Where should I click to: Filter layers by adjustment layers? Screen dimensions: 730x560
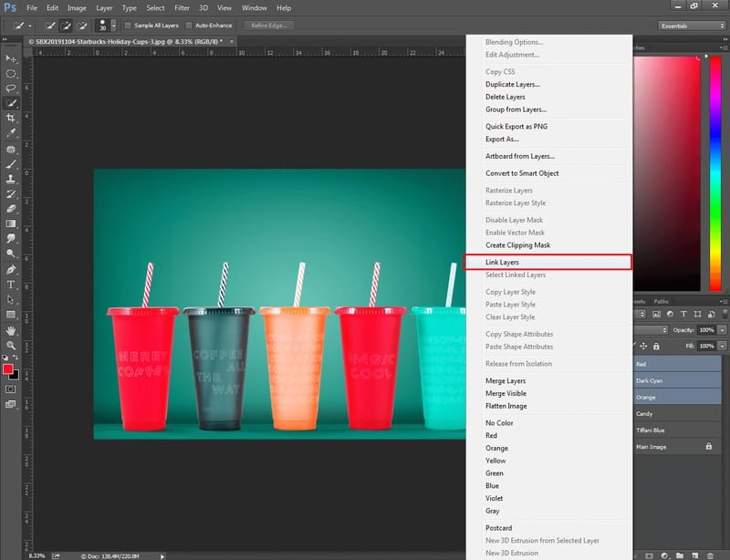point(670,315)
